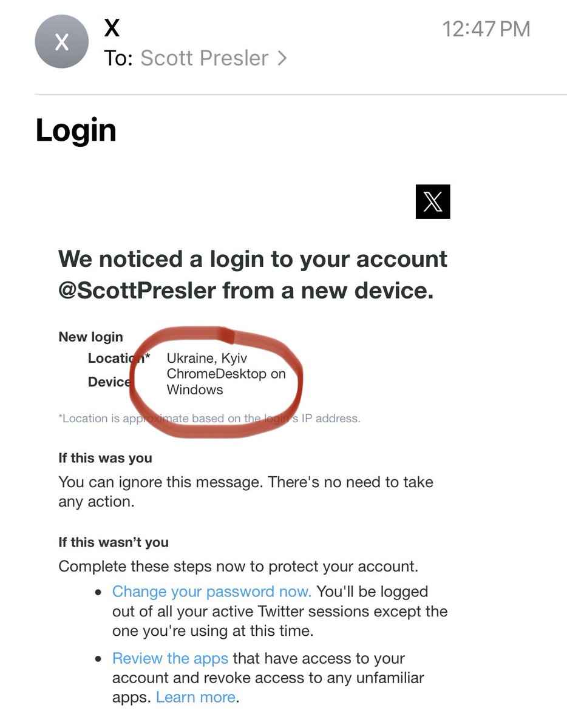
Task: Tap the sender name X in header
Action: click(112, 28)
